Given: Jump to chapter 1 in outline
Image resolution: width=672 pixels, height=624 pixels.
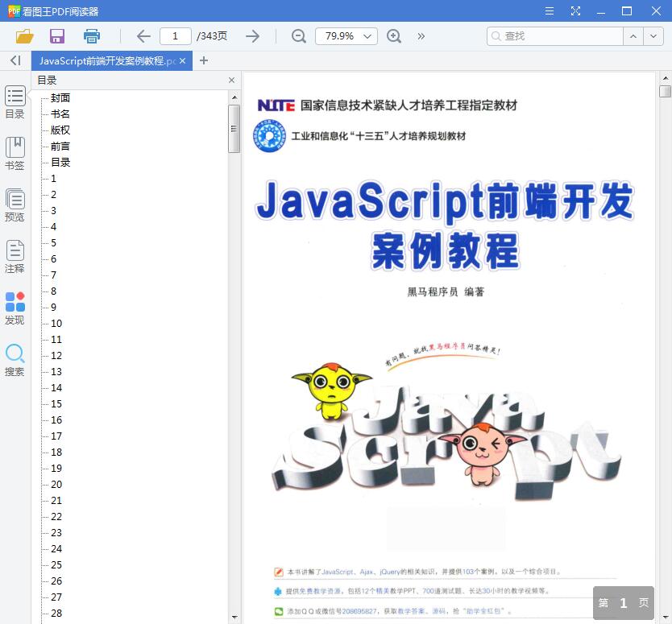Looking at the screenshot, I should tap(53, 179).
